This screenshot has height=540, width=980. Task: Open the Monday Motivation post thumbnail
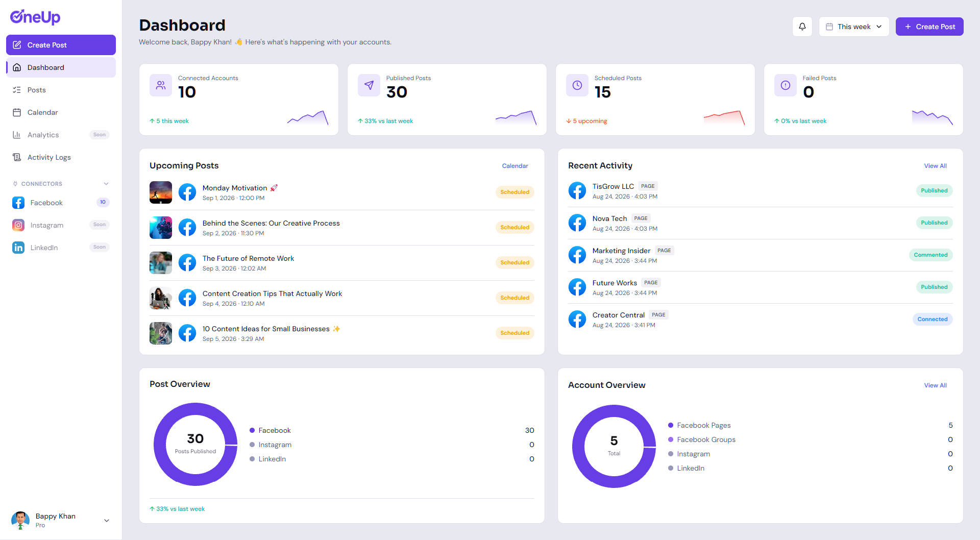tap(161, 192)
